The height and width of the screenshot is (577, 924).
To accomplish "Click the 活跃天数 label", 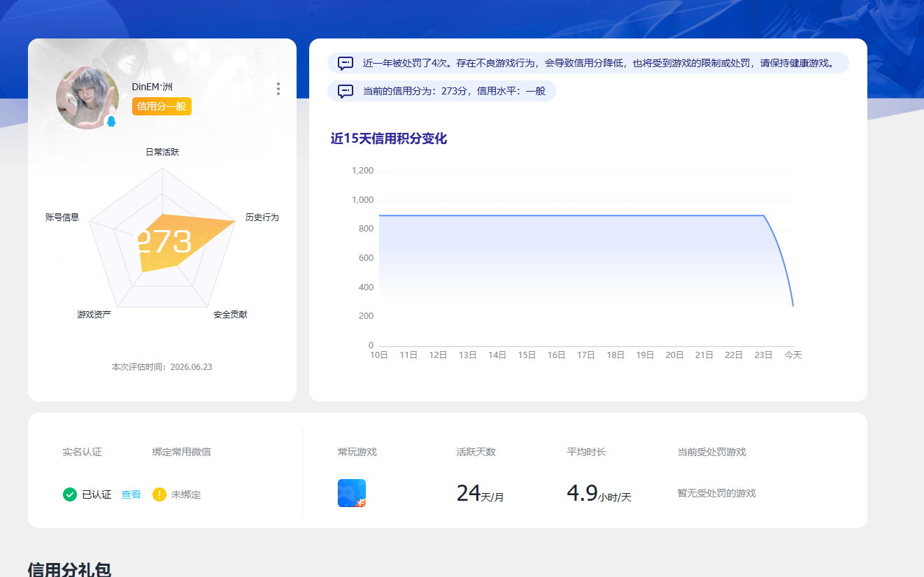I will [x=476, y=452].
